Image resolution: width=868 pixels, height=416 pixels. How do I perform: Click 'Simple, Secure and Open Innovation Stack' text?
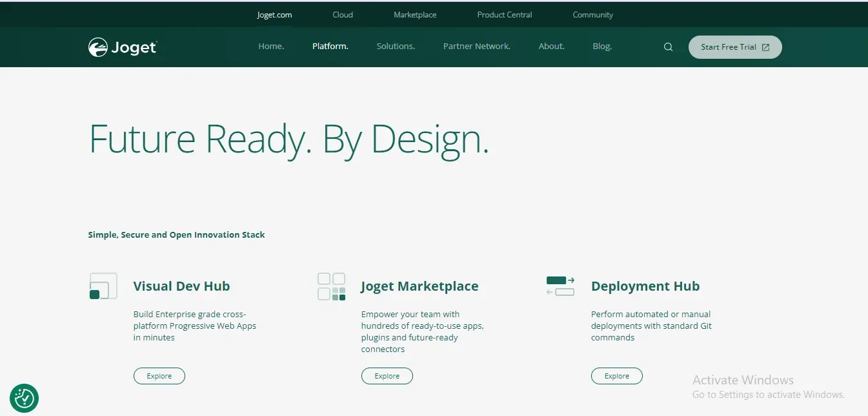[x=177, y=234]
